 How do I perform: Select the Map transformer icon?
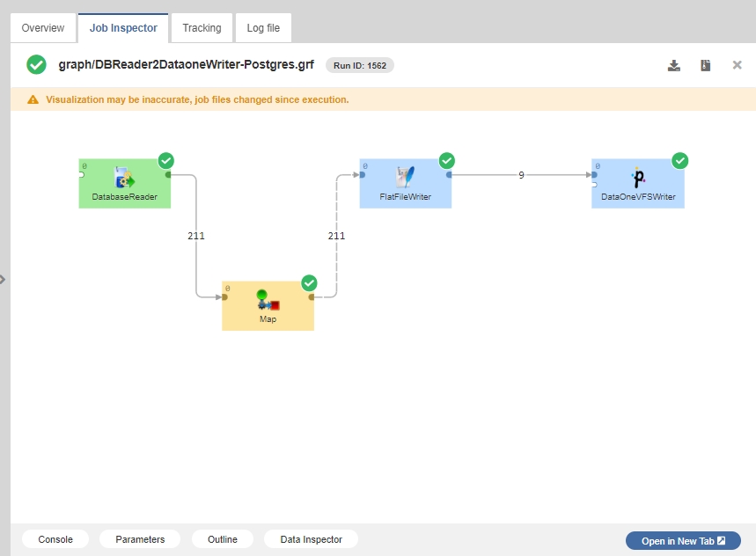(268, 300)
